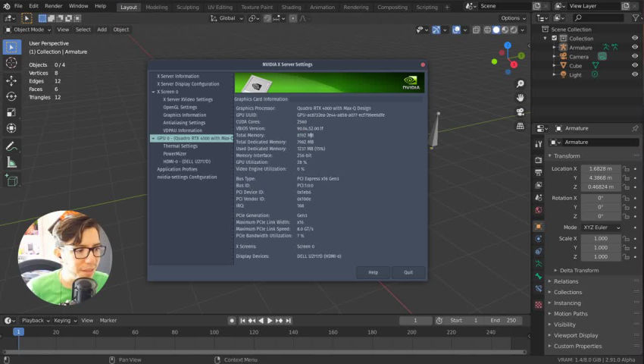Click the zoom viewport magnifier icon
The height and width of the screenshot is (364, 644).
click(x=520, y=84)
